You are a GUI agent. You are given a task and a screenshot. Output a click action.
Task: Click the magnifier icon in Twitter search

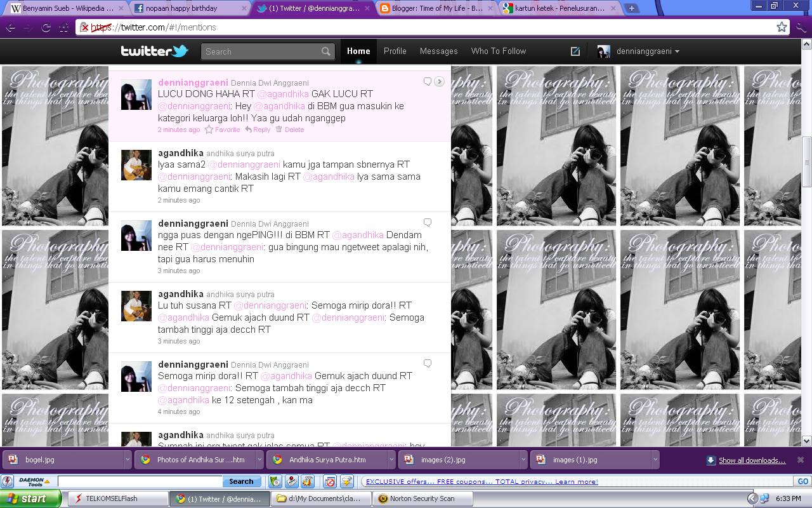[325, 51]
